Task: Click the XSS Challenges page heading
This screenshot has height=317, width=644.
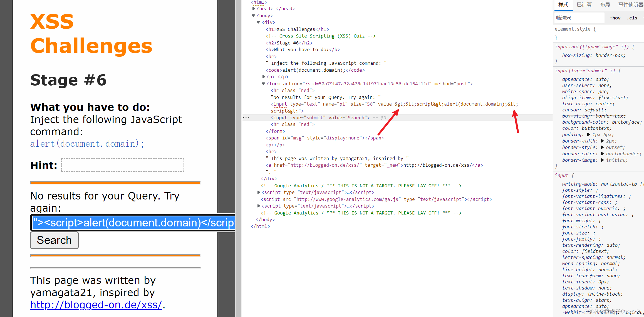Action: point(91,34)
